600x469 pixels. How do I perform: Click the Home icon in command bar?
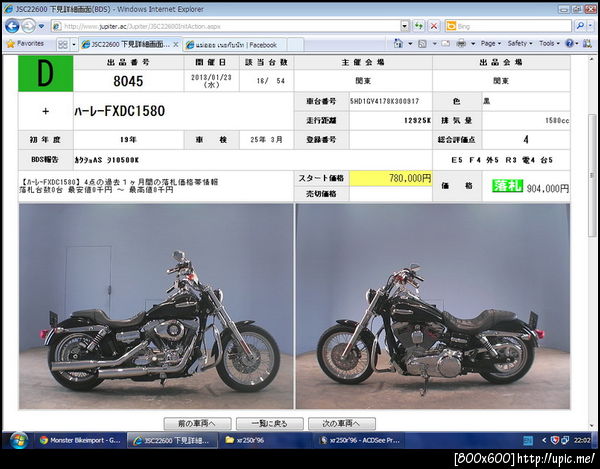tap(398, 44)
